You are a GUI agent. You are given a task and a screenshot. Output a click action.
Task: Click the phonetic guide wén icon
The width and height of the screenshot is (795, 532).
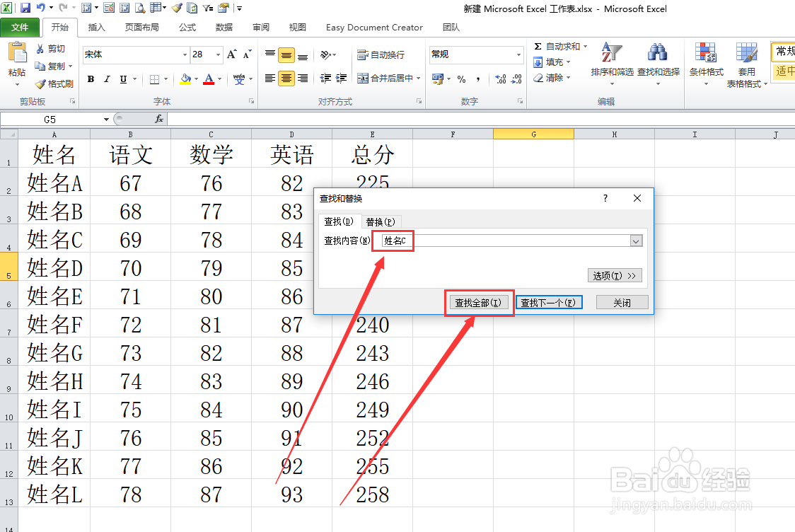[239, 79]
